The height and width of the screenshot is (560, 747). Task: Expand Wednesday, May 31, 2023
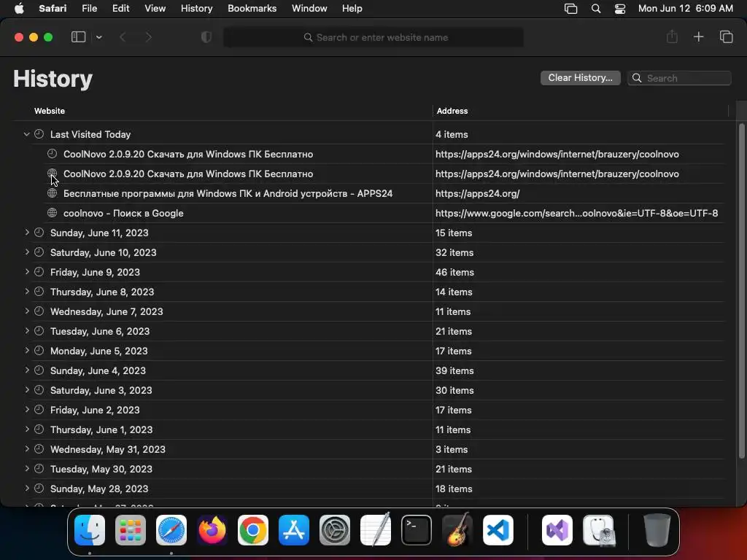coord(27,449)
